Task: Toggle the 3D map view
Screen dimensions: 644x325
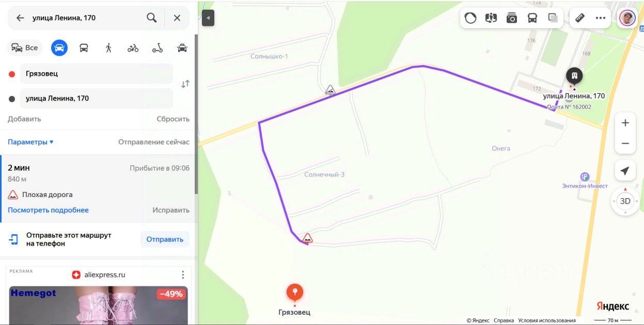Action: 625,201
